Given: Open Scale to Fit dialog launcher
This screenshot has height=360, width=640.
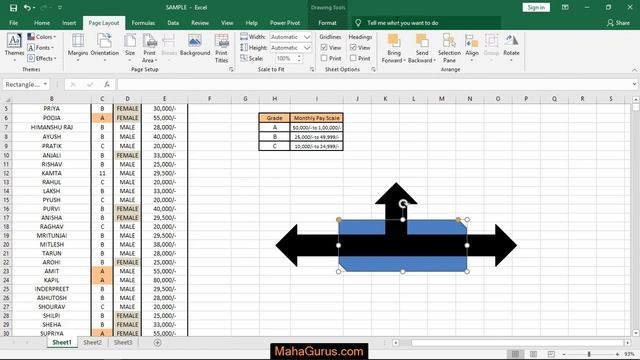Looking at the screenshot, I should (x=312, y=70).
